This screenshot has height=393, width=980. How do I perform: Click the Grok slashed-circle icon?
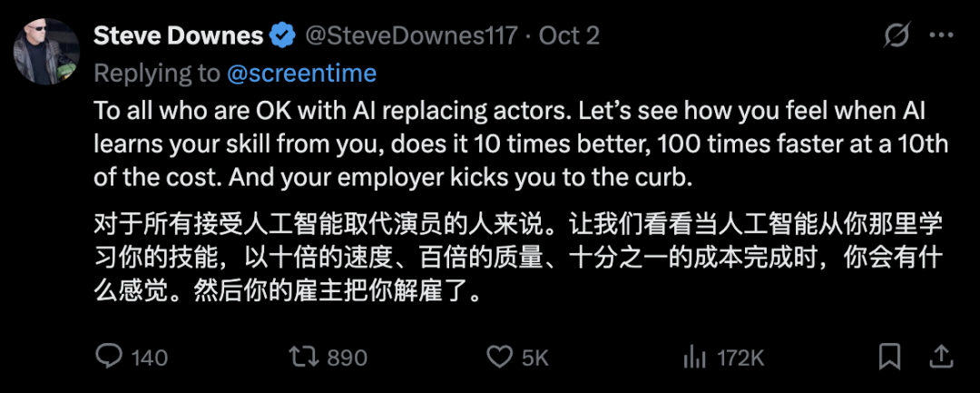[897, 36]
